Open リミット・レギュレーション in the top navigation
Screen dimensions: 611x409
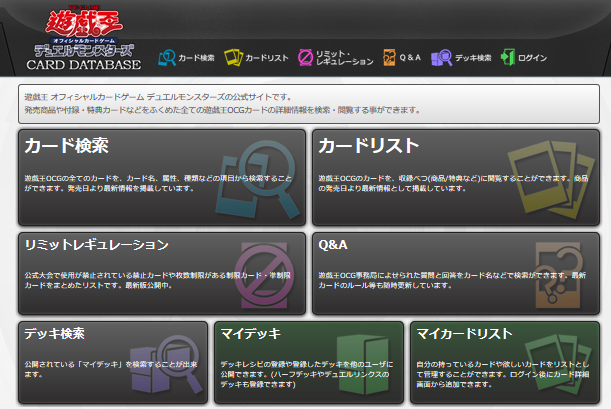[344, 58]
